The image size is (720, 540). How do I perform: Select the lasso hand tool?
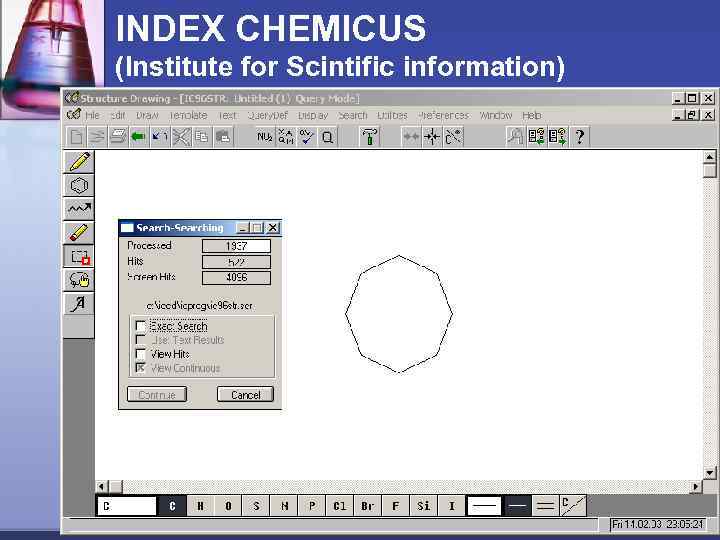pyautogui.click(x=79, y=280)
